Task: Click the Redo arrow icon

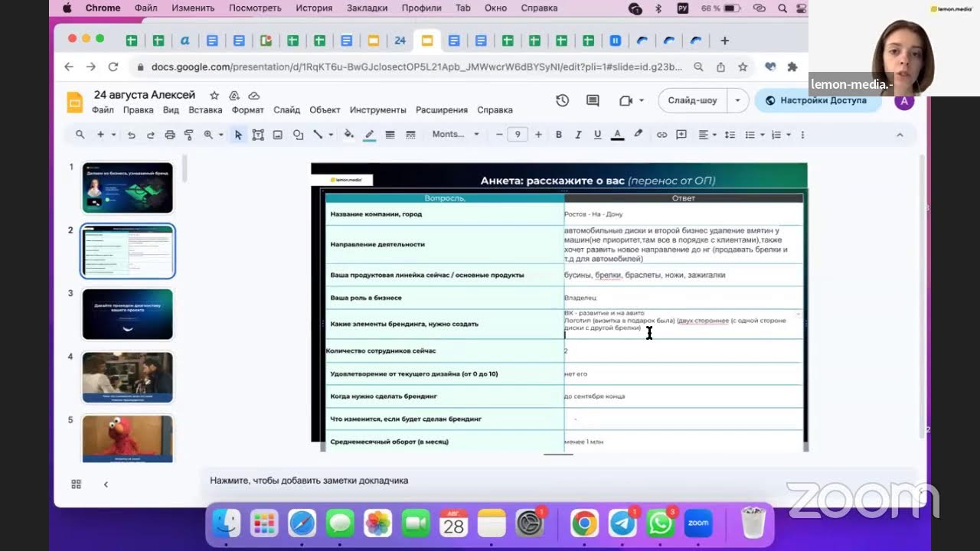Action: (x=150, y=135)
